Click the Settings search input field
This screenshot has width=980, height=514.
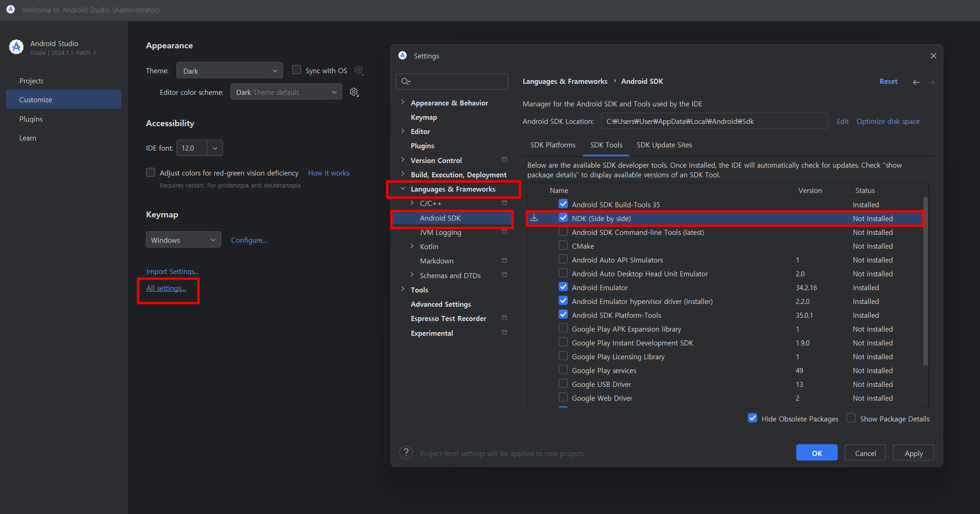tap(452, 82)
